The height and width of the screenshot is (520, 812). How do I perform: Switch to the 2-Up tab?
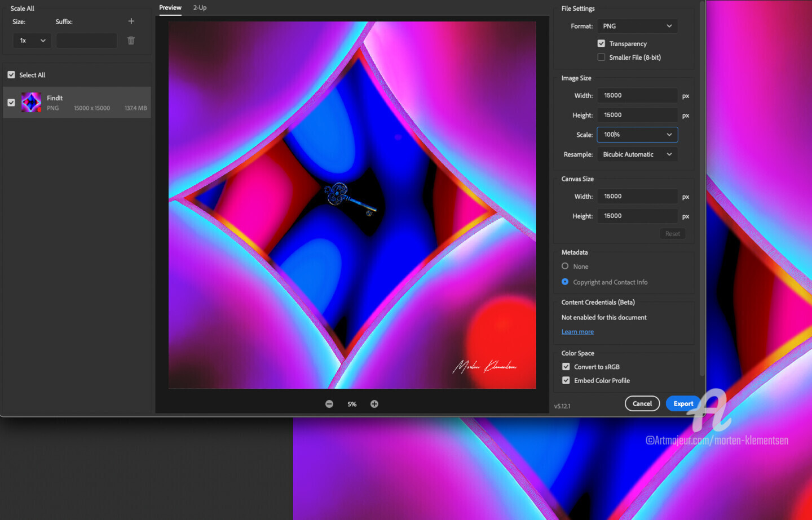click(x=200, y=8)
